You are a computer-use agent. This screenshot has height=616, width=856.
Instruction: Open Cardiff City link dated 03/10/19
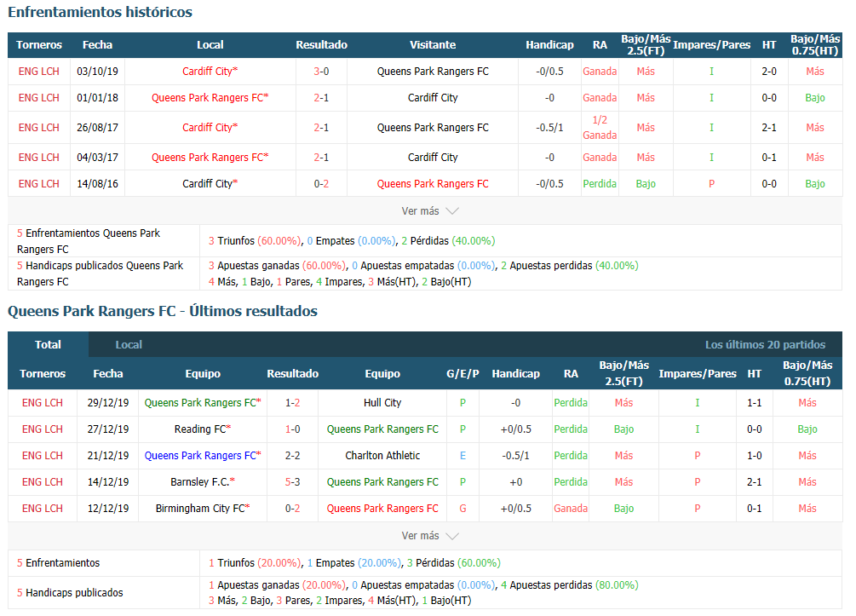[x=210, y=71]
